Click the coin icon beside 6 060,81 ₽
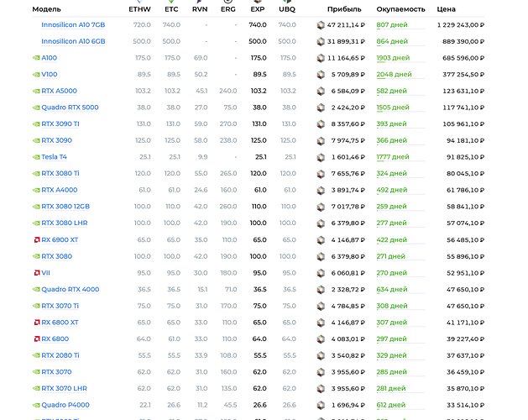Image resolution: width=528 pixels, height=420 pixels. pyautogui.click(x=321, y=273)
